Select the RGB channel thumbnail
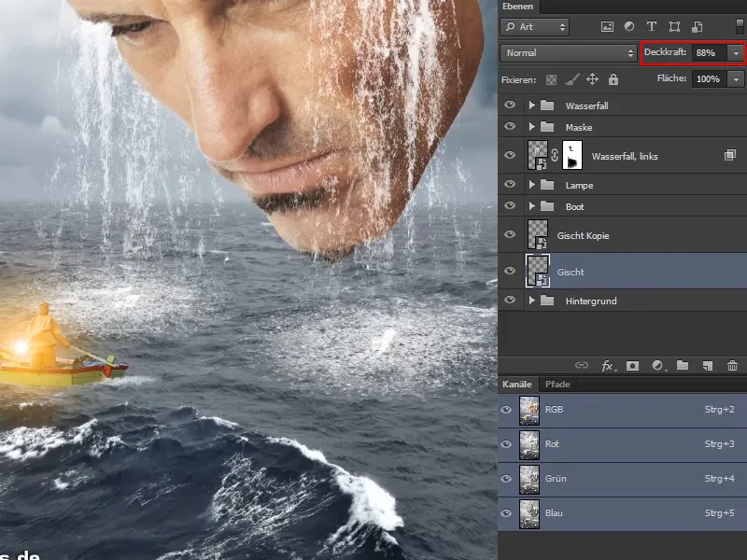Screen dimensions: 747x560 529,410
